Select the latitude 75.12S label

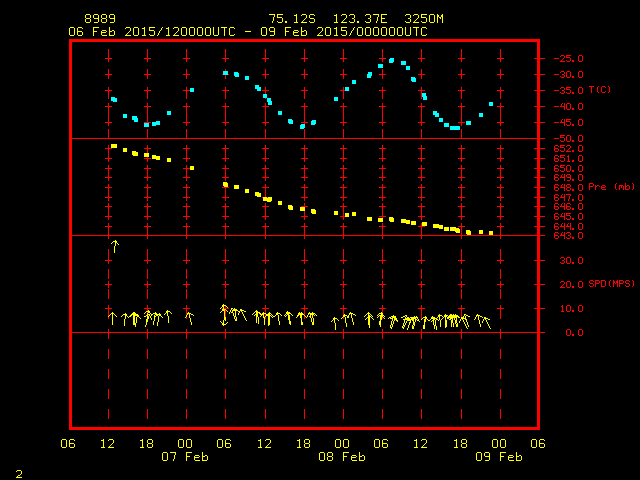click(292, 19)
